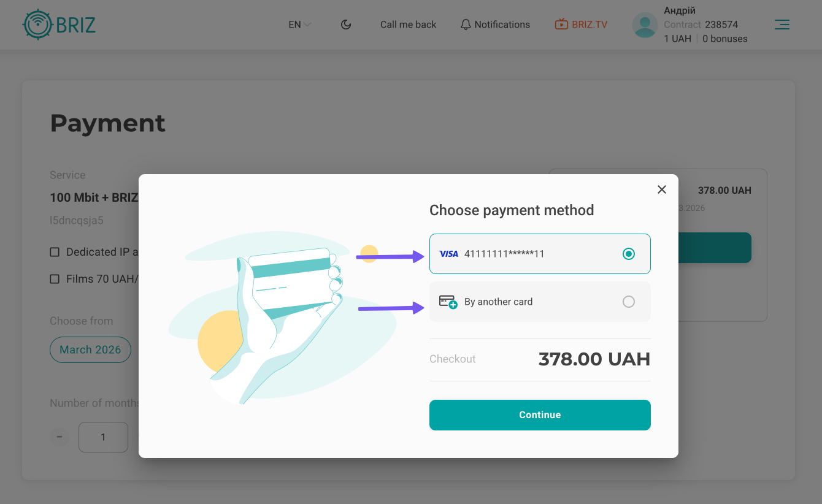822x504 pixels.
Task: Click the BRIZ.TV television icon
Action: [561, 25]
